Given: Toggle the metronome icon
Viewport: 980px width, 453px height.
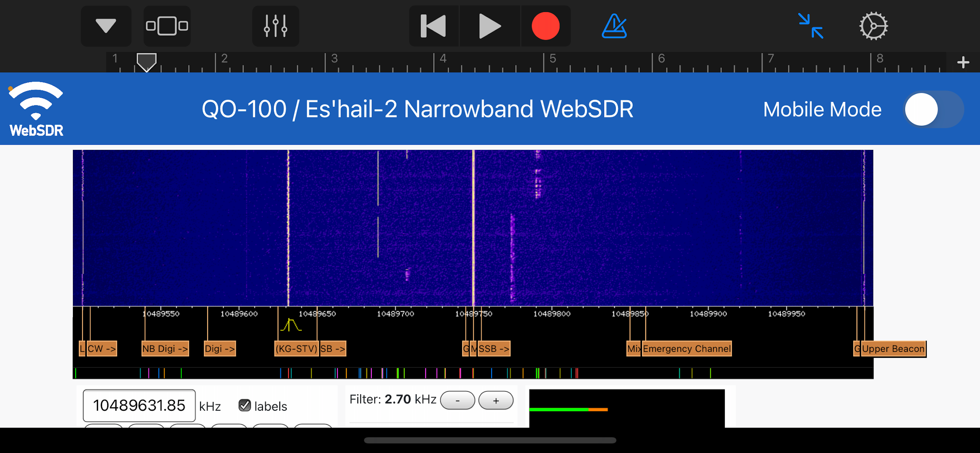Looking at the screenshot, I should pyautogui.click(x=614, y=26).
